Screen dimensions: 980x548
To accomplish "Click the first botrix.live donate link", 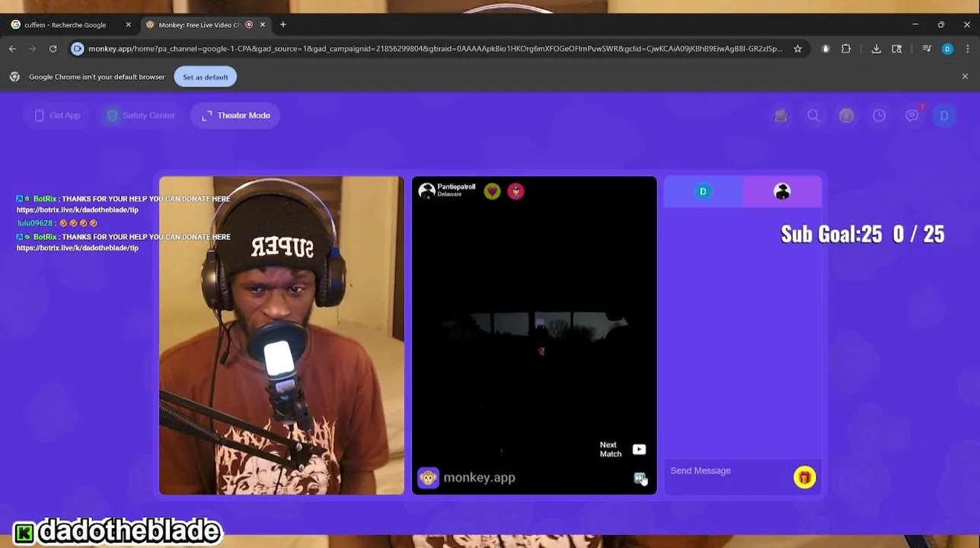I will (x=78, y=210).
